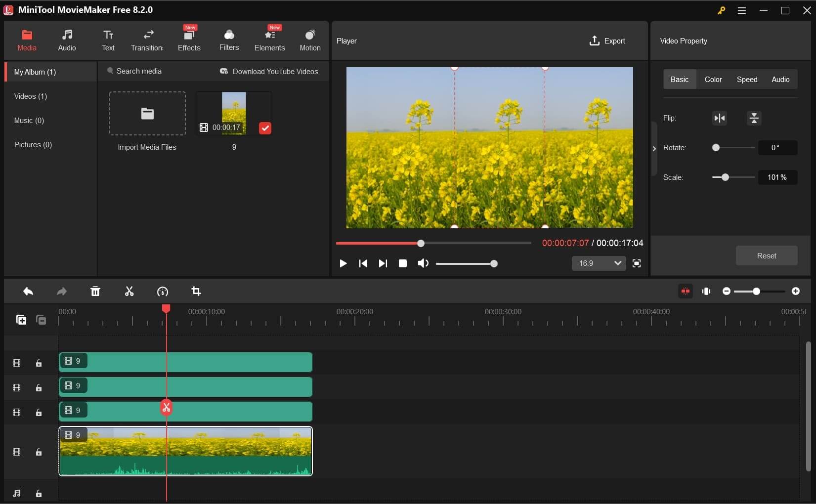816x504 pixels.
Task: Enter full screen preview
Action: pyautogui.click(x=637, y=263)
